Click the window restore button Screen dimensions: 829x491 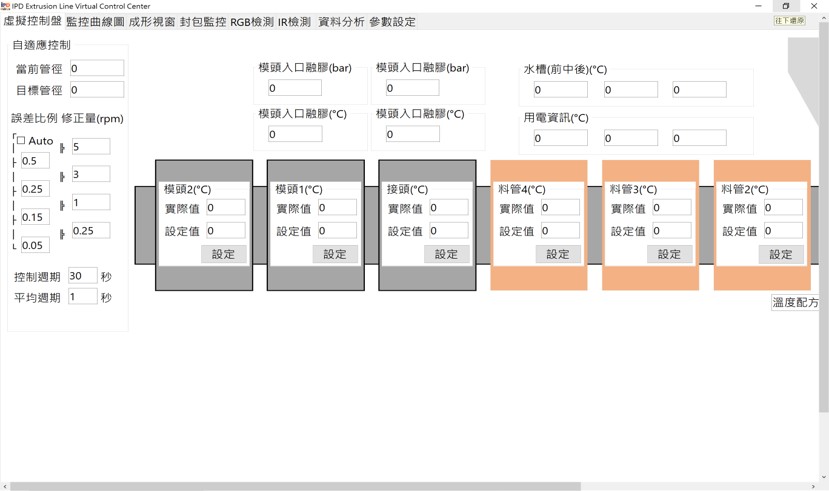(786, 6)
